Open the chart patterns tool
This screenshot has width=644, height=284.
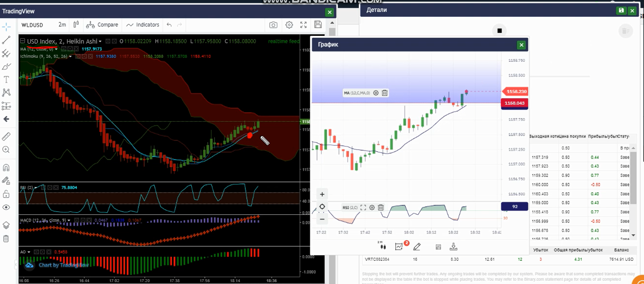(6, 93)
